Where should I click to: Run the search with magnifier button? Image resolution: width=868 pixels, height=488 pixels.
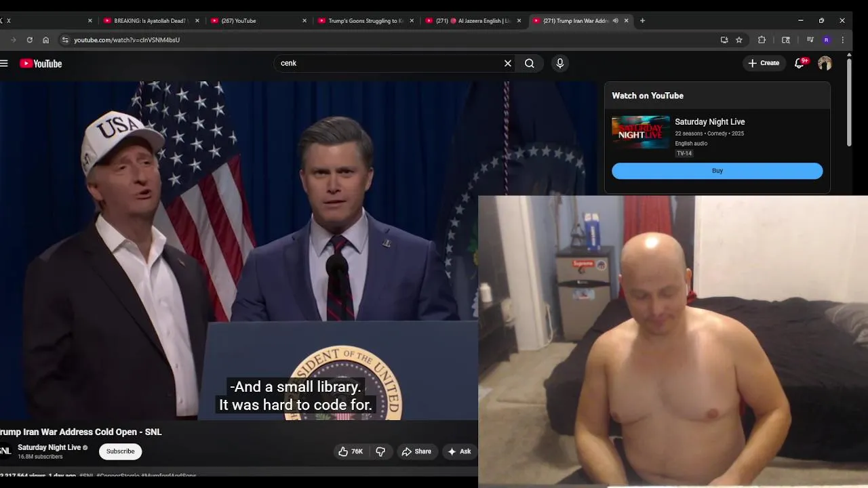(x=530, y=63)
